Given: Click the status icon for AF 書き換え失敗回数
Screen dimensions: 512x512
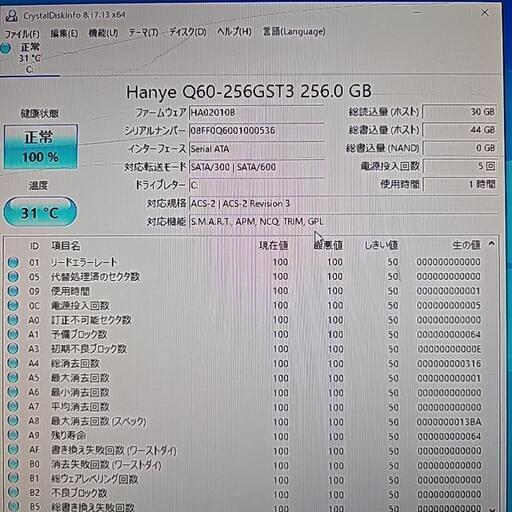Looking at the screenshot, I should click(x=13, y=450).
